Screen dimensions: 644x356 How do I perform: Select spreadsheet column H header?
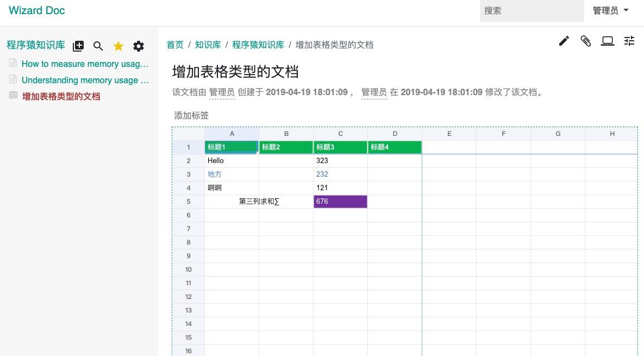click(x=611, y=134)
